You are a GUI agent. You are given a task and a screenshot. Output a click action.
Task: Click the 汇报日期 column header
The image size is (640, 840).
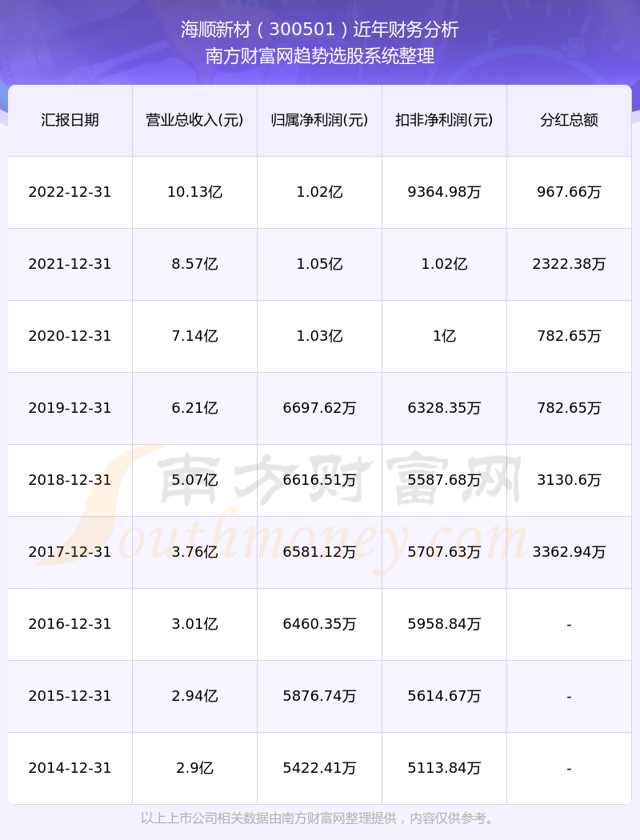pyautogui.click(x=70, y=120)
